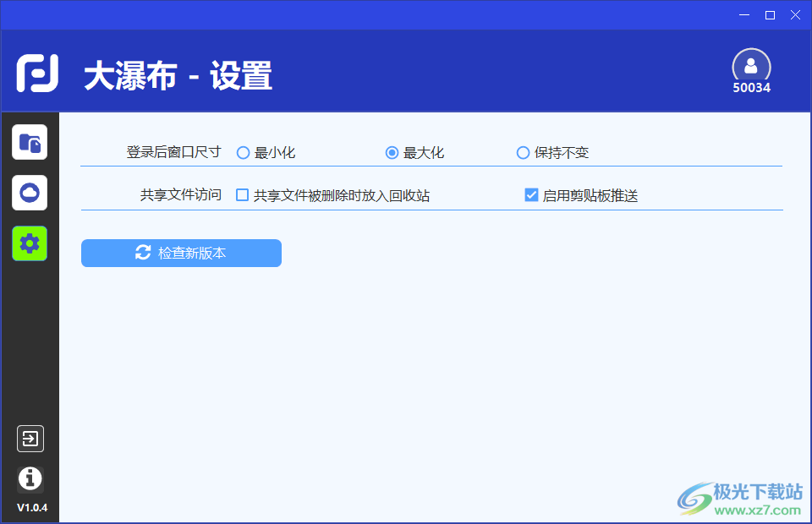Click the logout exit icon
Viewport: 812px width, 524px height.
(x=30, y=439)
